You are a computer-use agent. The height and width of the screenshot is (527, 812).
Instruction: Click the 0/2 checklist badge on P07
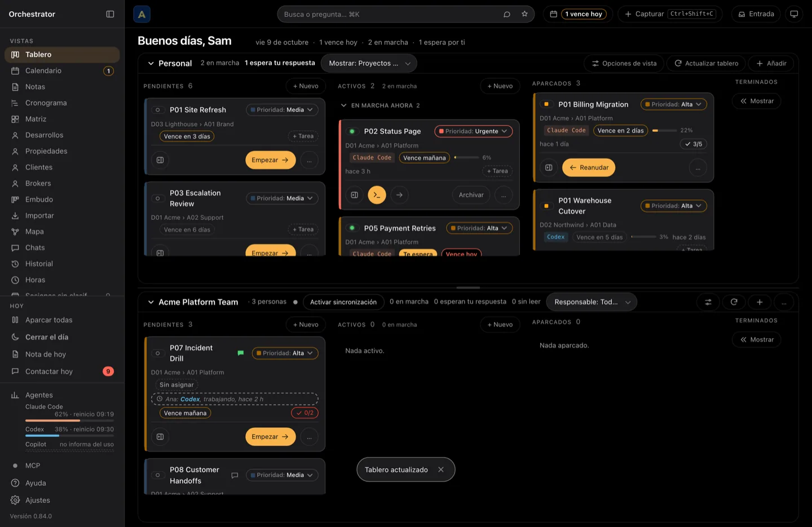(x=304, y=413)
